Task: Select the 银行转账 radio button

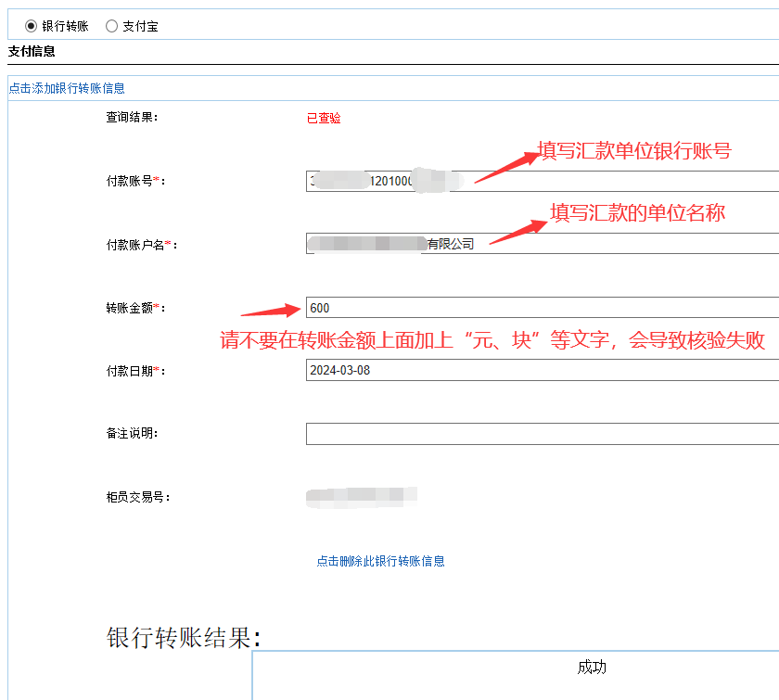Action: point(31,26)
